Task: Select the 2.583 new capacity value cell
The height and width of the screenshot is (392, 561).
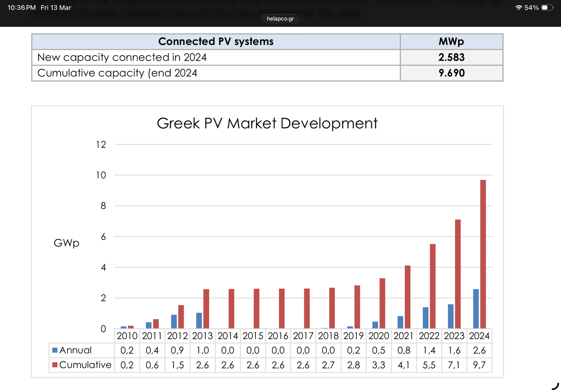Action: click(451, 57)
